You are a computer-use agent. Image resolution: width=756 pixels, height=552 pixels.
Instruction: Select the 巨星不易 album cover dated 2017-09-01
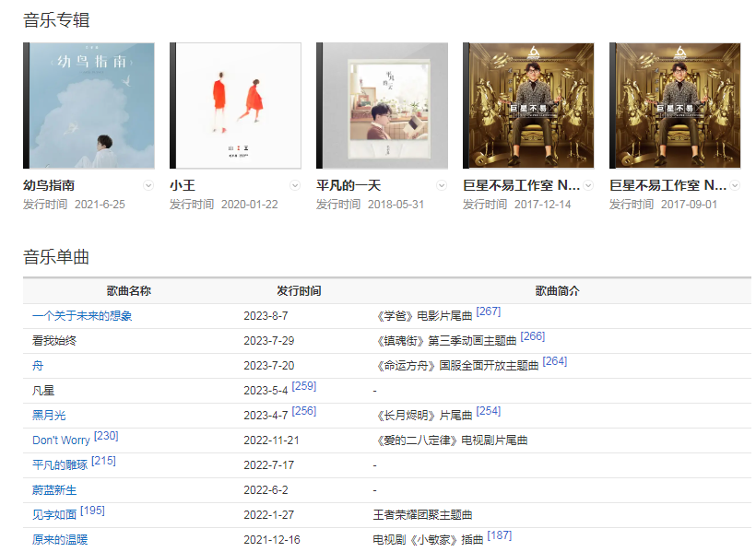(x=676, y=105)
